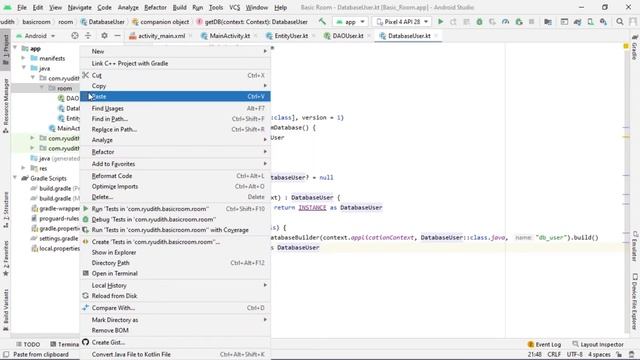Click the Debug app bug icon
Image resolution: width=640 pixels, height=360 pixels.
479,22
